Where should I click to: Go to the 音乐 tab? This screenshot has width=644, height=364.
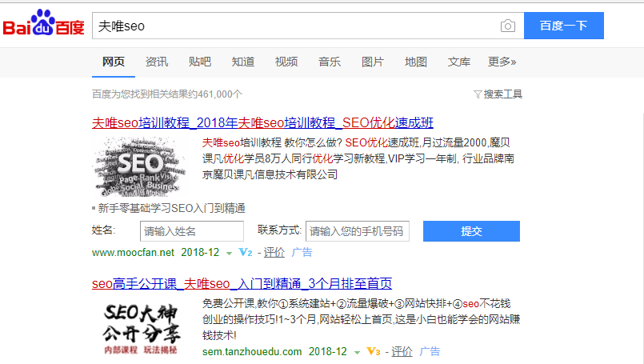(330, 62)
